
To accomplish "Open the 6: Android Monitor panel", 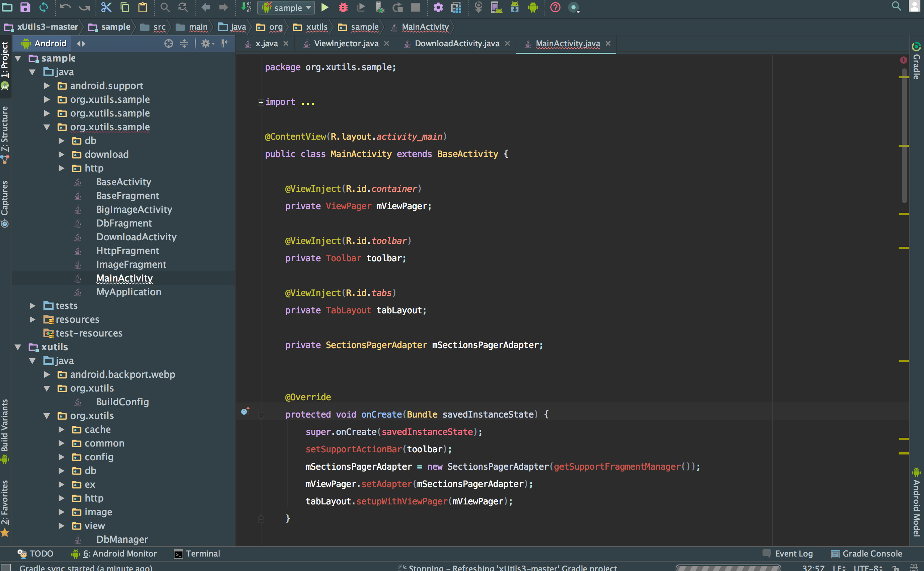I will click(x=114, y=554).
